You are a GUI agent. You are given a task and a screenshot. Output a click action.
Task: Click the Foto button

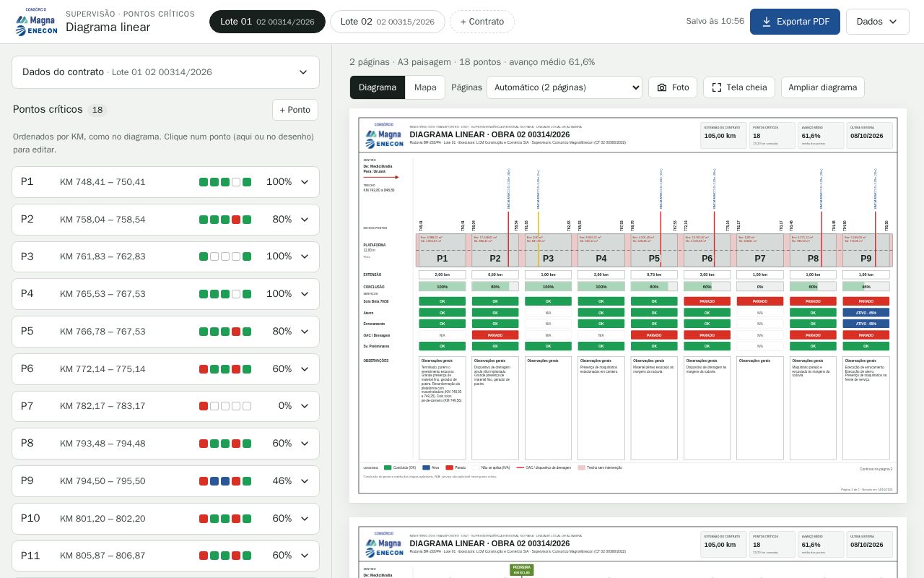(673, 87)
